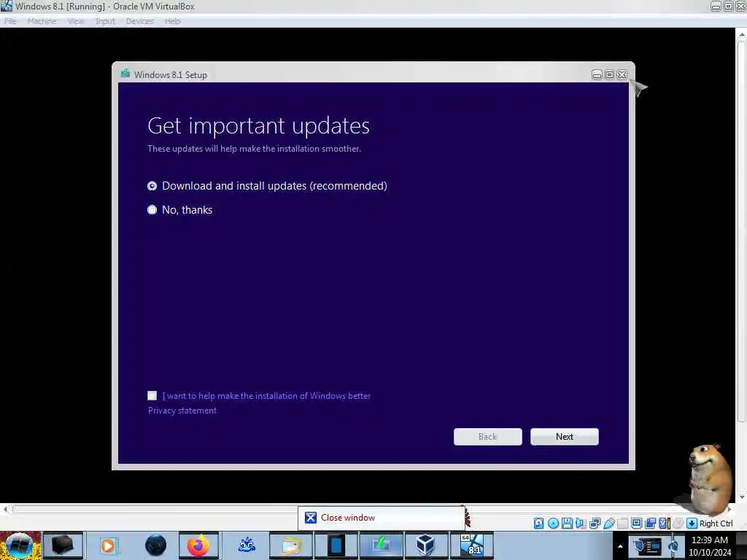The height and width of the screenshot is (560, 747).
Task: Maximize the Windows 8.1 Setup dialog
Action: click(609, 75)
